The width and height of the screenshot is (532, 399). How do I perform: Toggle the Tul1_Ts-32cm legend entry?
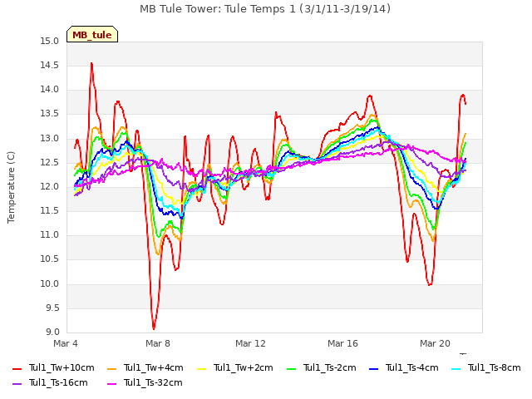(x=145, y=383)
